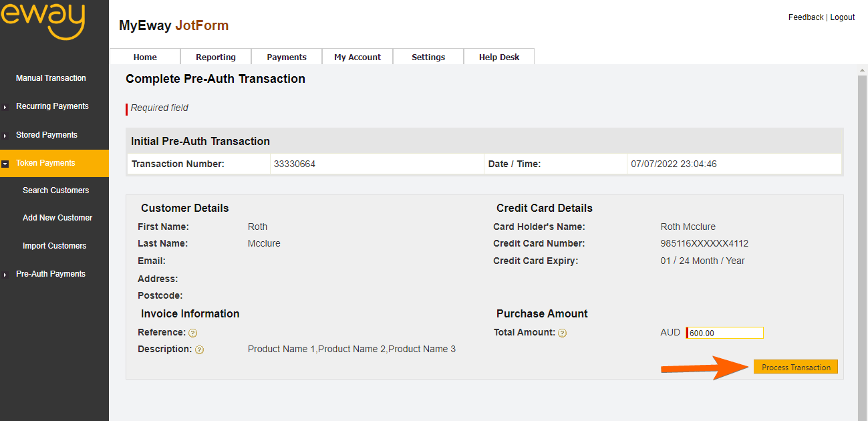Click help icon next to Reference
868x421 pixels.
(x=192, y=333)
